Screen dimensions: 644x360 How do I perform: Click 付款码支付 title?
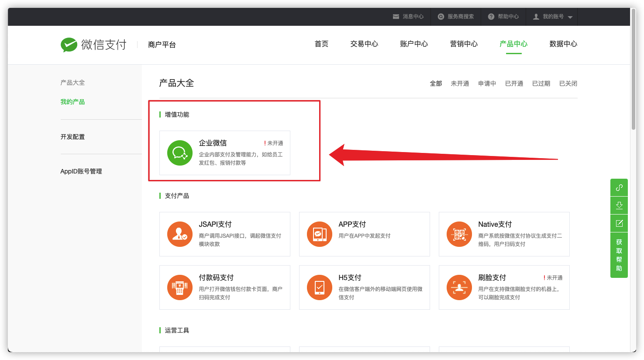coord(216,277)
